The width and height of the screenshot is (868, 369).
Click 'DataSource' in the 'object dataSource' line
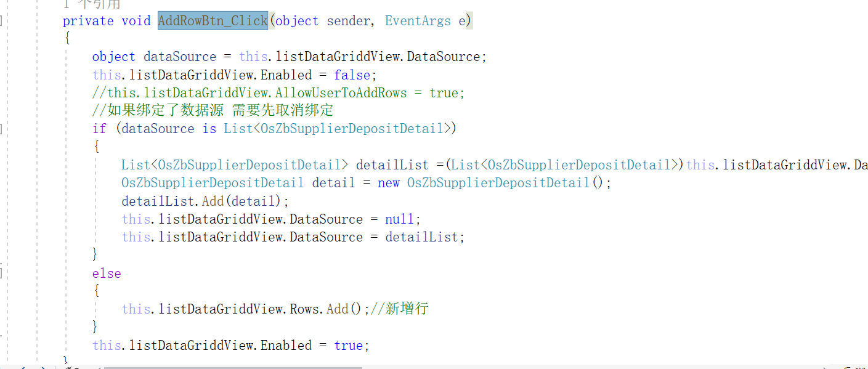[x=444, y=57]
